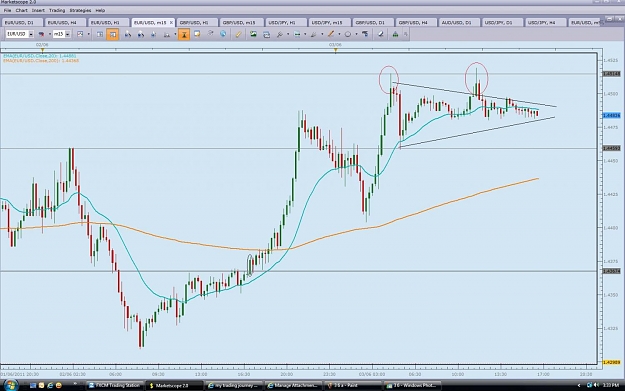Toggle the orange-highlighted cursor mode icon
Screen dimensions: 625x391
184,34
